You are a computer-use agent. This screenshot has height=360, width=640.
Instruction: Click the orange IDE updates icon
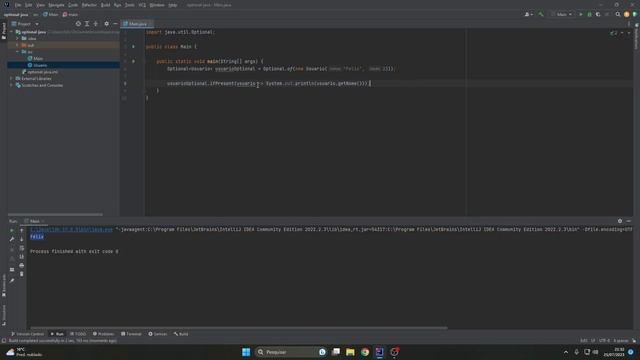[x=627, y=14]
